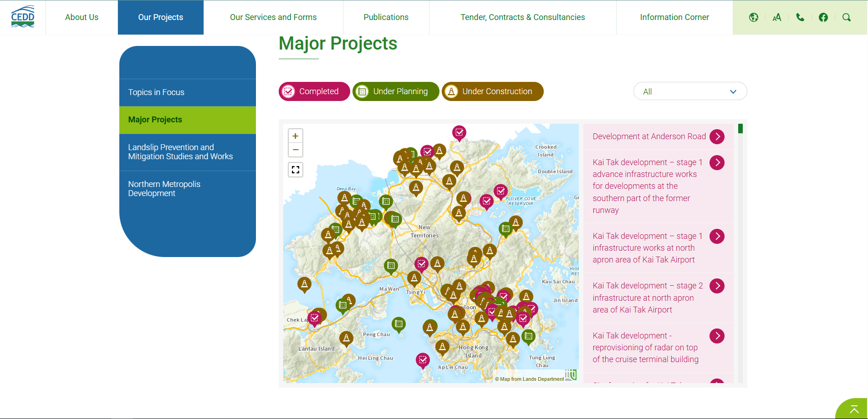The width and height of the screenshot is (868, 419).
Task: Zoom out of the map
Action: [x=295, y=149]
